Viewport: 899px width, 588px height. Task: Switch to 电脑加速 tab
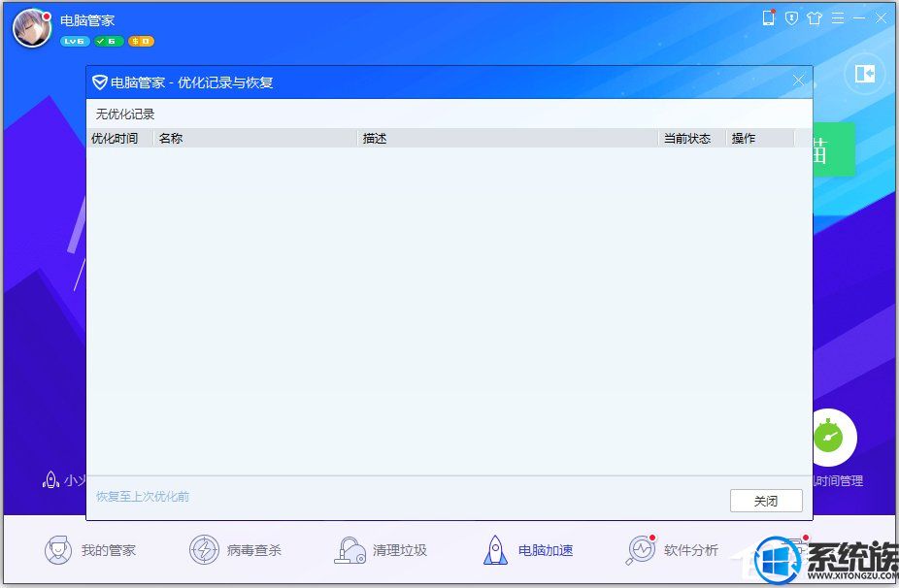(x=528, y=550)
